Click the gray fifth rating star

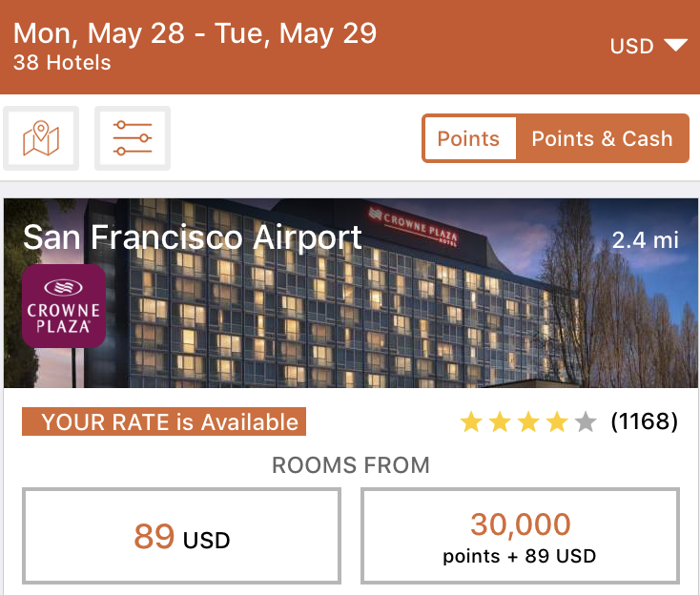[x=586, y=421]
